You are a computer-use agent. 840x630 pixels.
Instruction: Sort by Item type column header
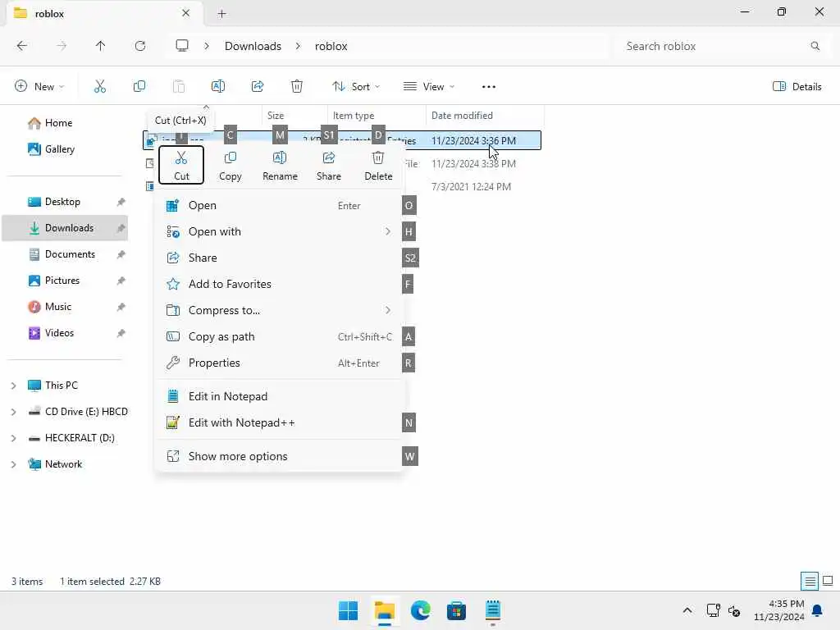click(x=376, y=115)
